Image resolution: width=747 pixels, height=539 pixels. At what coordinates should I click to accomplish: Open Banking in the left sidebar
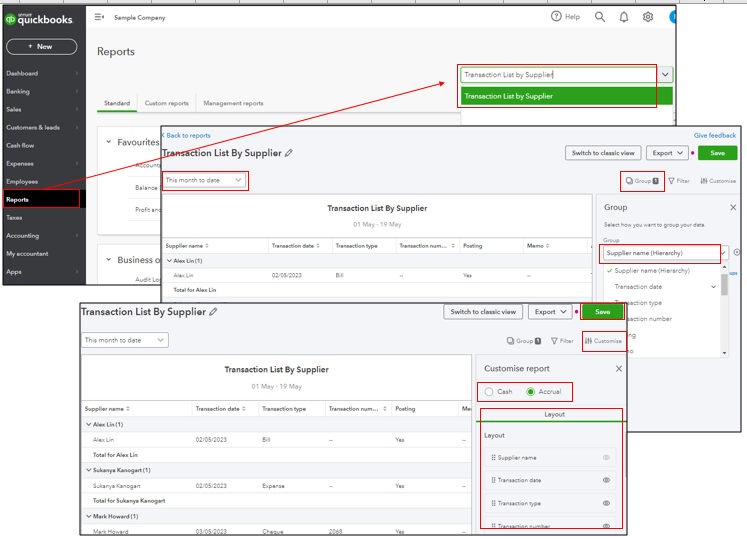pyautogui.click(x=18, y=91)
